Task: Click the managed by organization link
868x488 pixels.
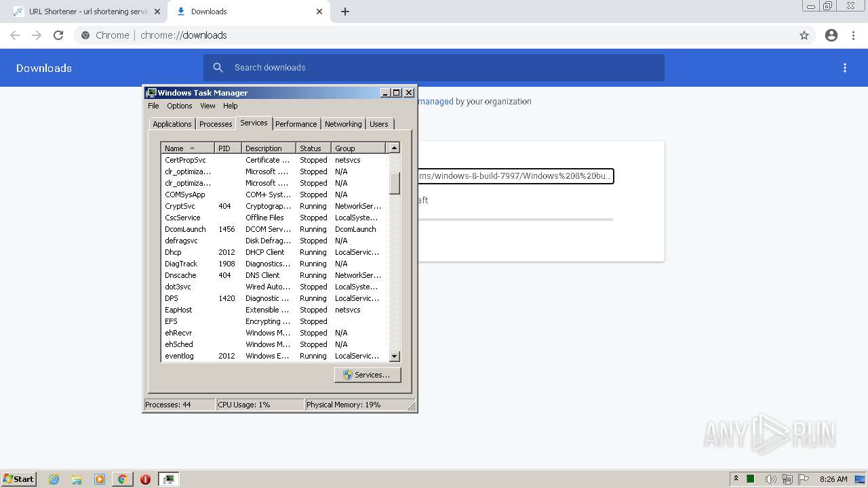Action: pyautogui.click(x=435, y=101)
